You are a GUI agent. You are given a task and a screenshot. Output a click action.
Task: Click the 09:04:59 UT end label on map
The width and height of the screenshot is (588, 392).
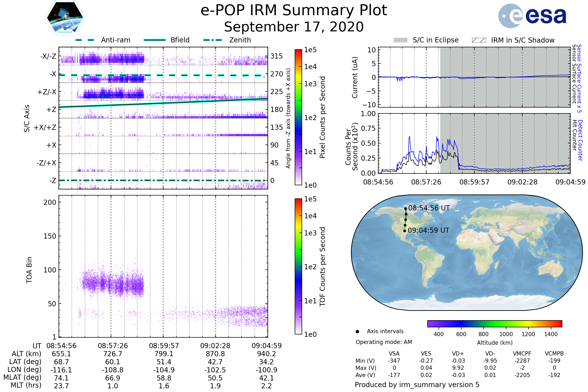(429, 230)
